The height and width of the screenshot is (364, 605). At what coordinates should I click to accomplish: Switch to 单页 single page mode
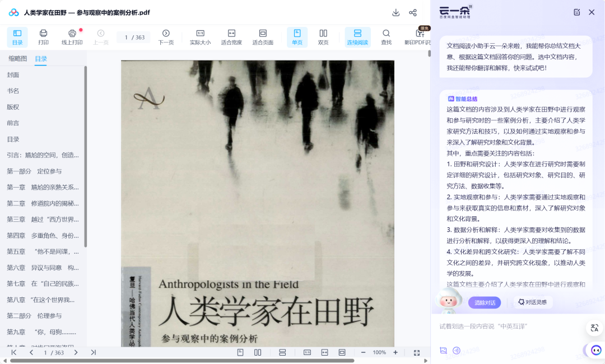click(297, 37)
